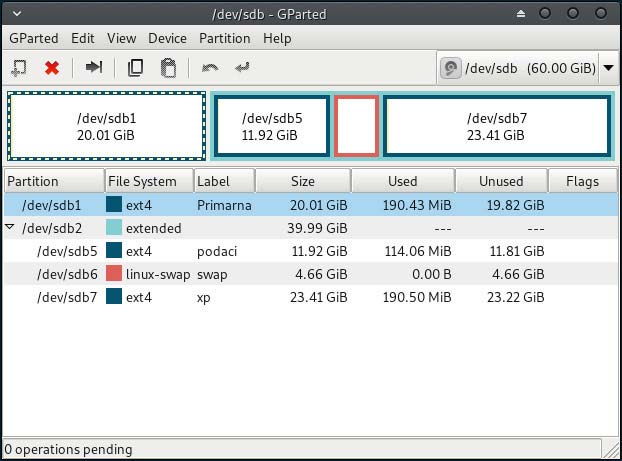Screen dimensions: 622x461
Task: Click the xp label cell
Action: (x=203, y=298)
